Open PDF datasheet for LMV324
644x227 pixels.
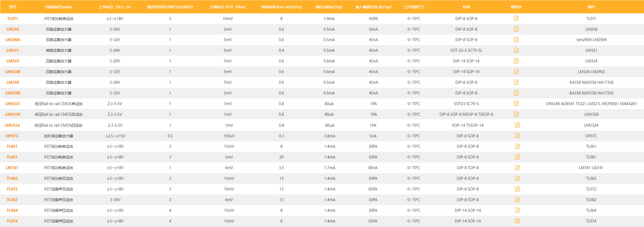tap(517, 125)
